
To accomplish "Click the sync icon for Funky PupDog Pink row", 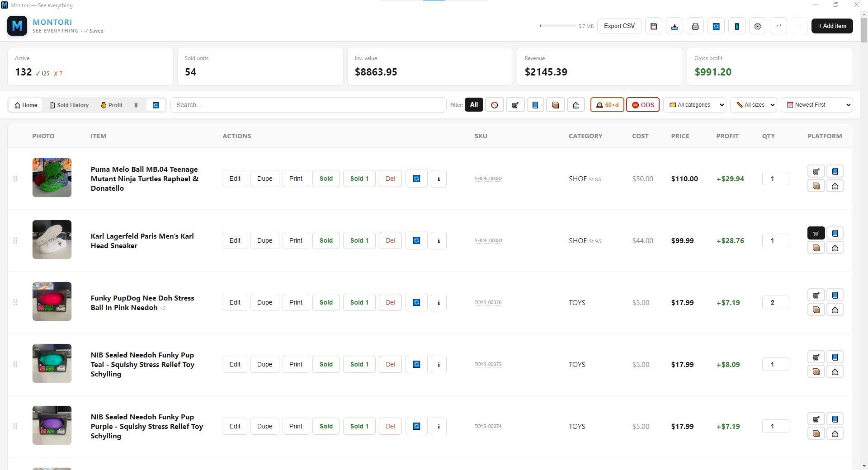I will point(417,302).
